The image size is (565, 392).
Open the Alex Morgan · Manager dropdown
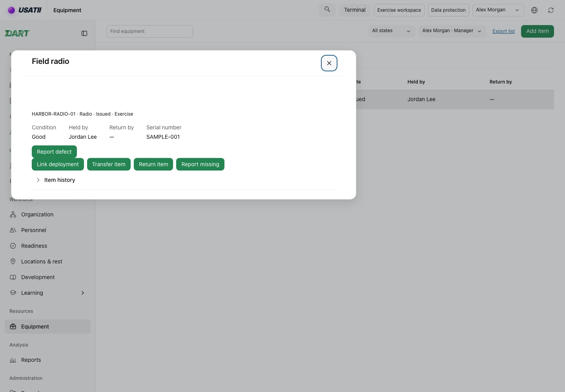pos(452,31)
